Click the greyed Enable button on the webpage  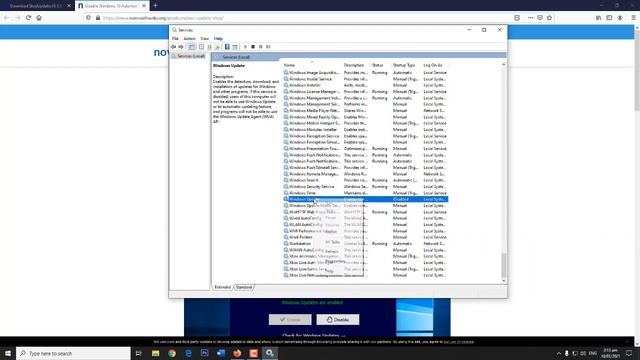(x=290, y=320)
